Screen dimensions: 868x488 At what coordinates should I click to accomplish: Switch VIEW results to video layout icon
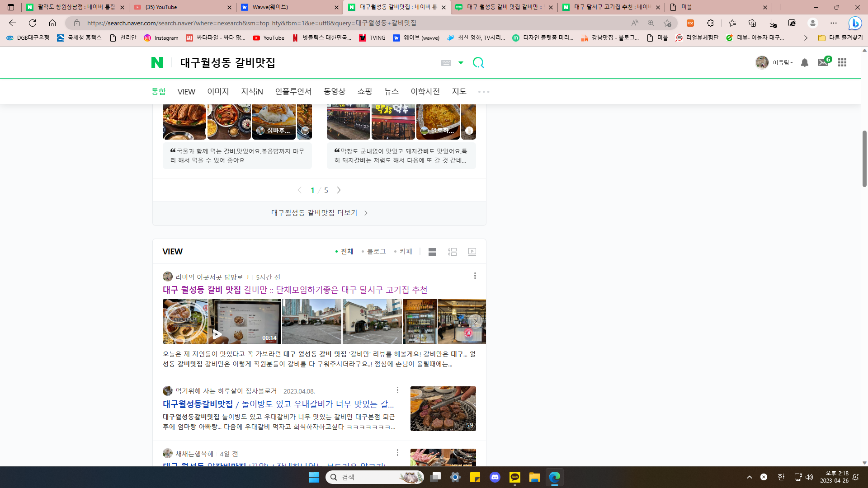[x=472, y=252]
